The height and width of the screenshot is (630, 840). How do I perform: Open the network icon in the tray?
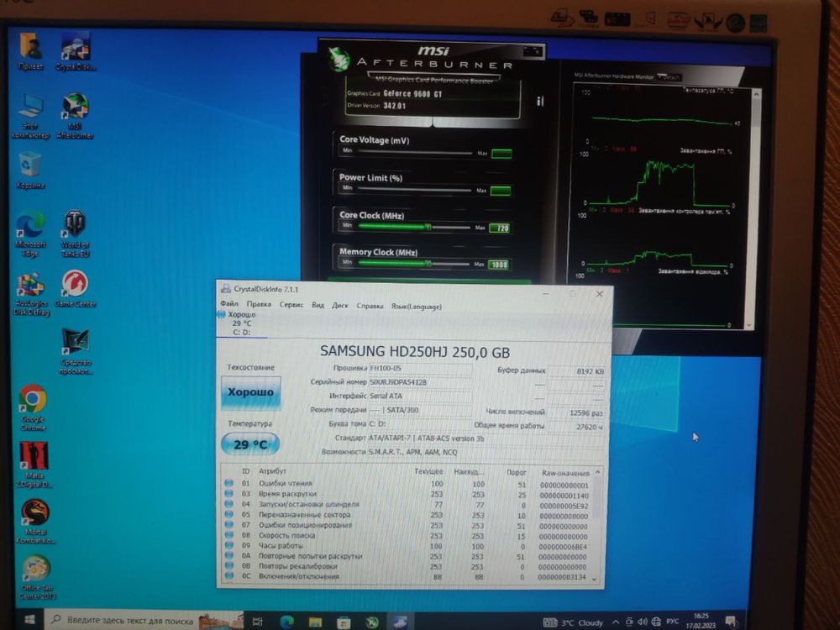[x=656, y=622]
